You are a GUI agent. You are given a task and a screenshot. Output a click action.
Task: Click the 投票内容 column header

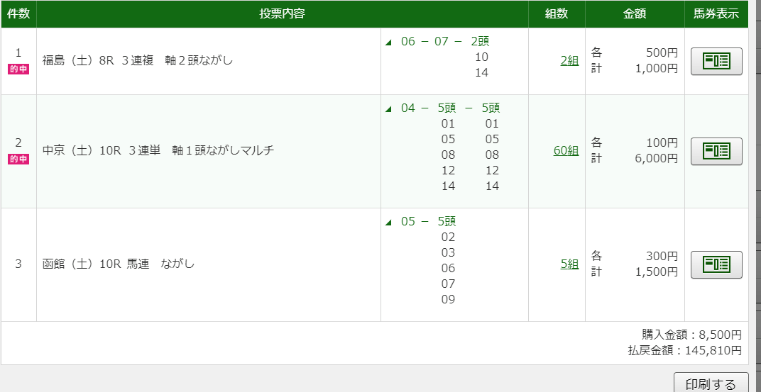282,14
